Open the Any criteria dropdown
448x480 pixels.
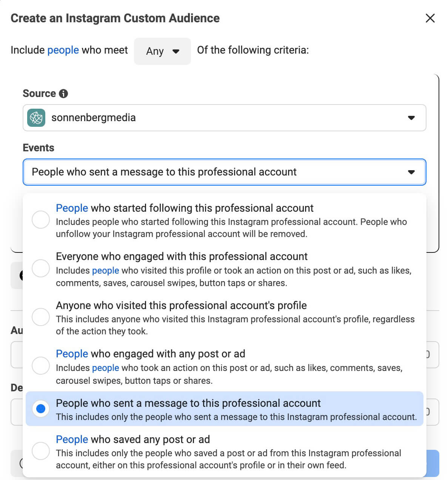[162, 51]
